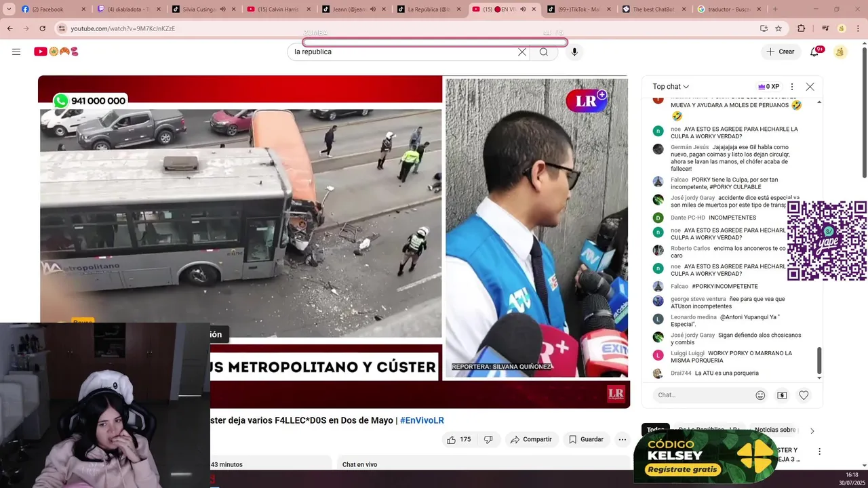Switch to The best ChatBot tab

[654, 9]
